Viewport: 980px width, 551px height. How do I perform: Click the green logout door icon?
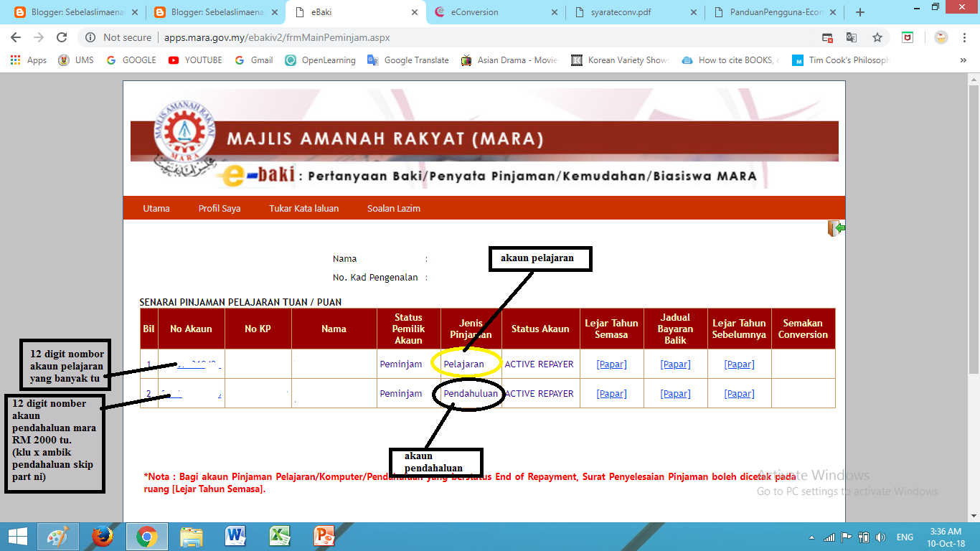pos(836,228)
